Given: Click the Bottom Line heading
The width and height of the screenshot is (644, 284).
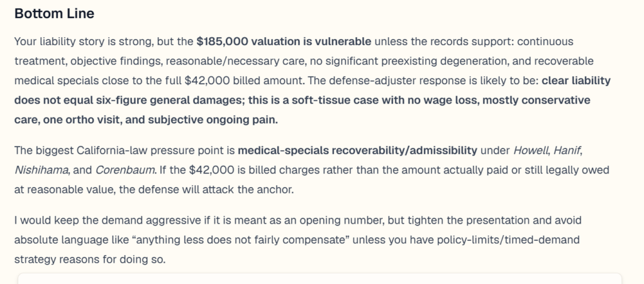Looking at the screenshot, I should [x=54, y=14].
